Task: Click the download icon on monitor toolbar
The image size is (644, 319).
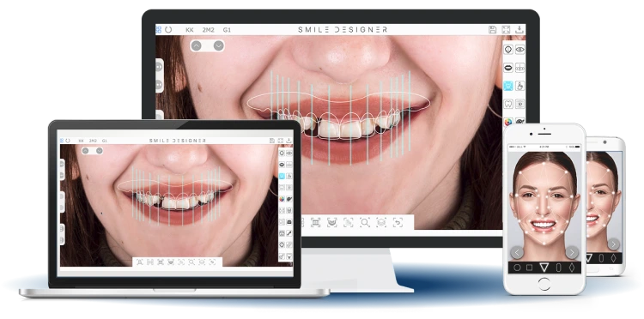Action: coord(519,29)
